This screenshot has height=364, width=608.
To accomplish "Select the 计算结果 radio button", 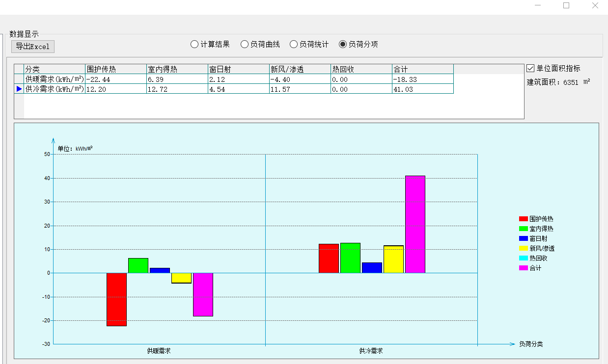I will click(x=194, y=44).
